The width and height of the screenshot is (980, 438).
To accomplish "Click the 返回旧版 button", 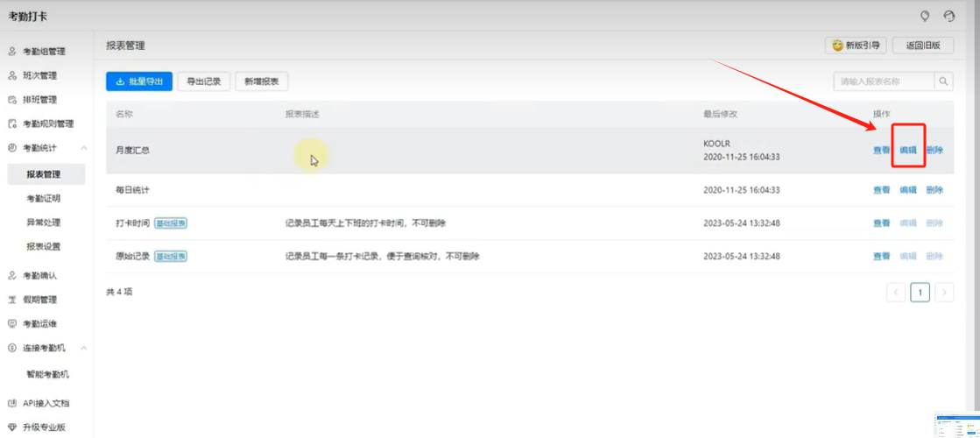I will click(922, 46).
